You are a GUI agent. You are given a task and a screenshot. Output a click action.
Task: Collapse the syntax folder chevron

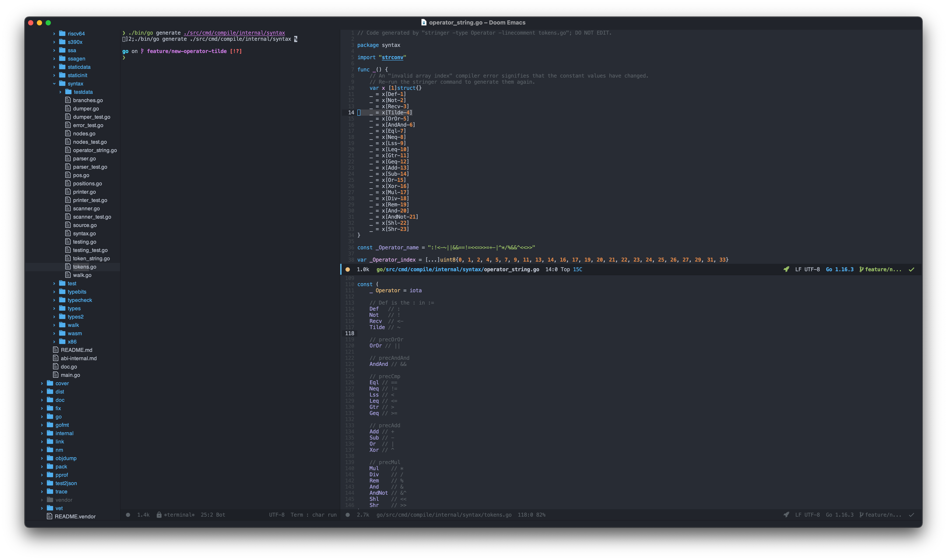coord(54,83)
